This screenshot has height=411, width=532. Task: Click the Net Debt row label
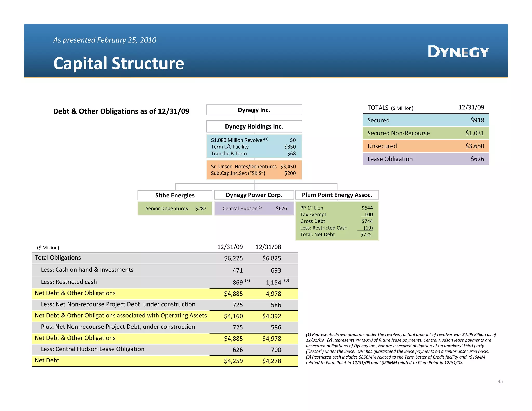pyautogui.click(x=47, y=360)
